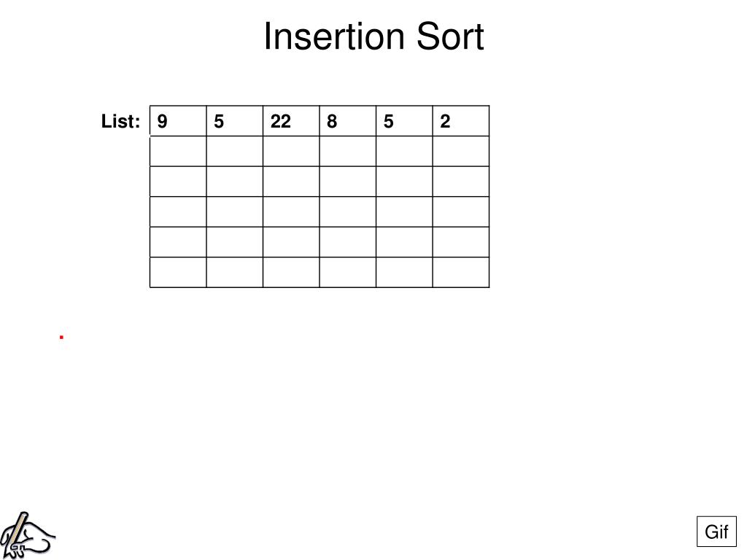Select the cell containing 8
This screenshot has width=747, height=560.
coord(348,121)
